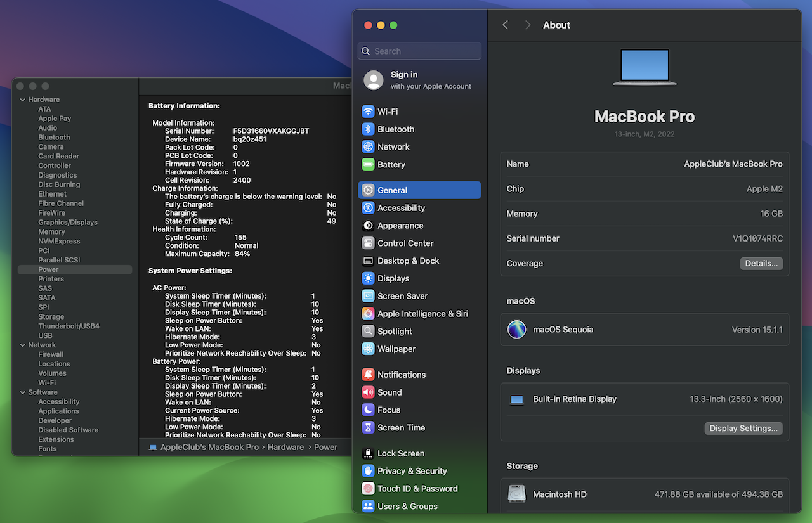Click the Notifications bell icon
This screenshot has width=812, height=523.
(x=368, y=375)
